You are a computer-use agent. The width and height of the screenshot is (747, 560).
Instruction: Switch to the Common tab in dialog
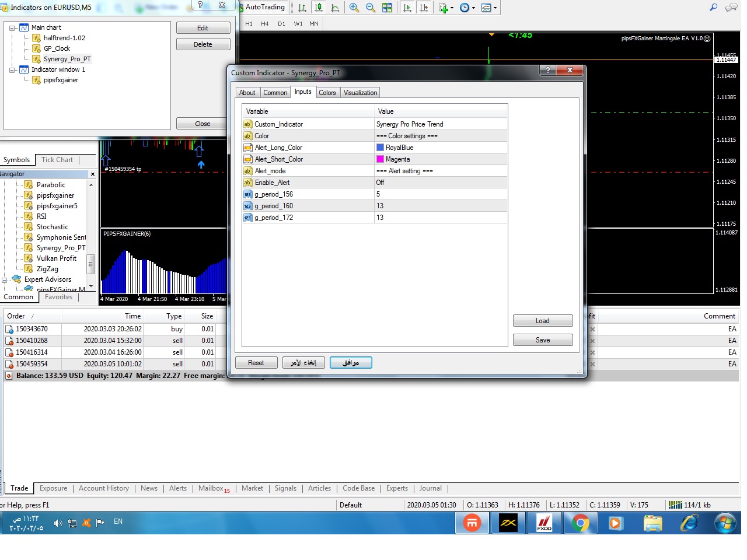(275, 93)
